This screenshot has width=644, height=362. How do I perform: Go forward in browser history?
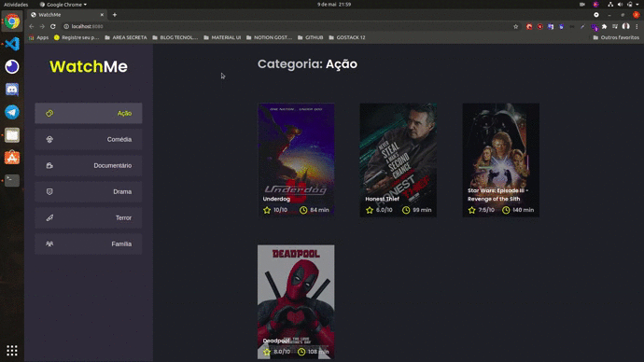pyautogui.click(x=42, y=26)
